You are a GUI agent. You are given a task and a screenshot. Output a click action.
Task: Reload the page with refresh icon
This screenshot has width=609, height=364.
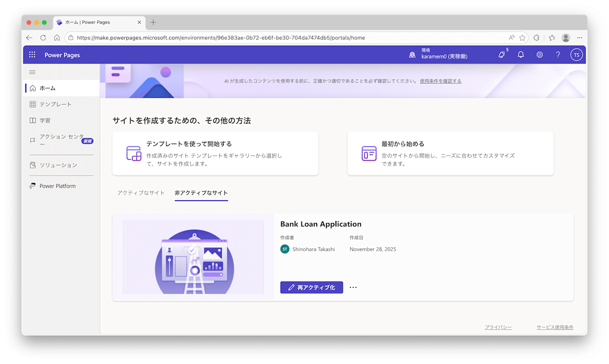[x=43, y=38]
